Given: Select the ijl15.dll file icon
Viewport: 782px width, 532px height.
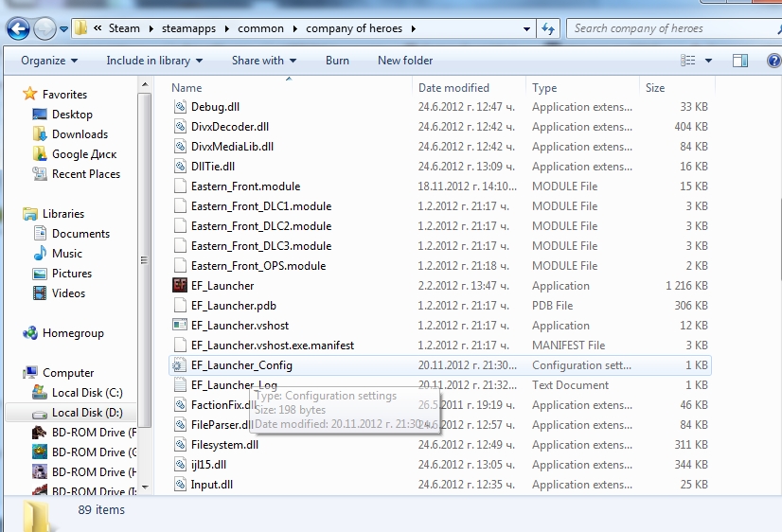Looking at the screenshot, I should point(180,465).
